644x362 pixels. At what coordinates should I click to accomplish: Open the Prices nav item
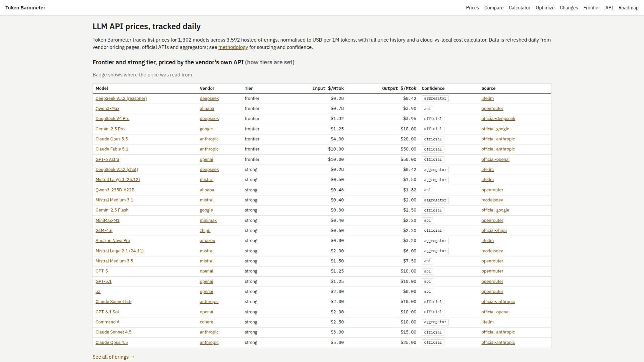click(x=472, y=8)
